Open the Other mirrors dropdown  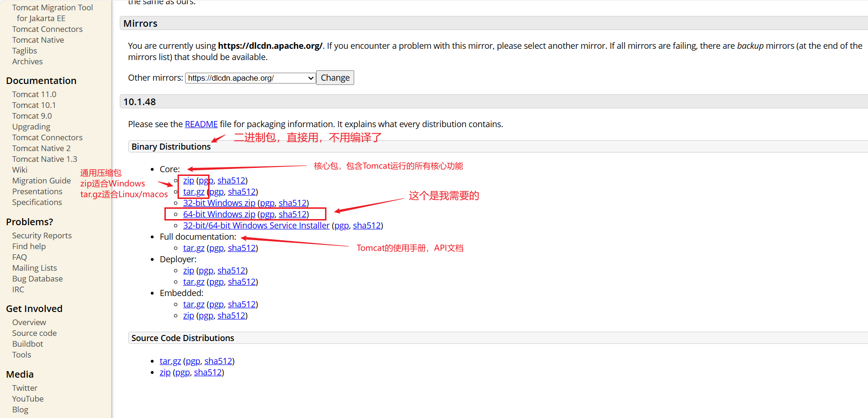(250, 78)
